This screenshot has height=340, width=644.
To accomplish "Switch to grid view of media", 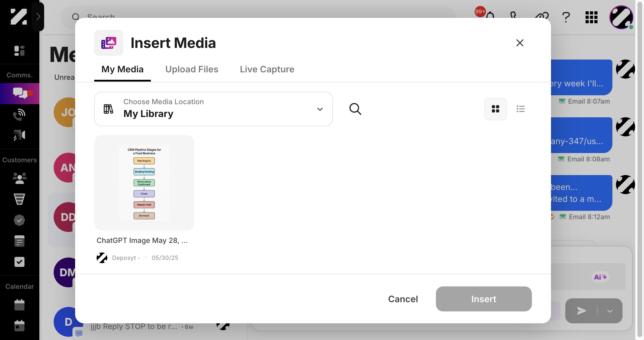I will [496, 109].
